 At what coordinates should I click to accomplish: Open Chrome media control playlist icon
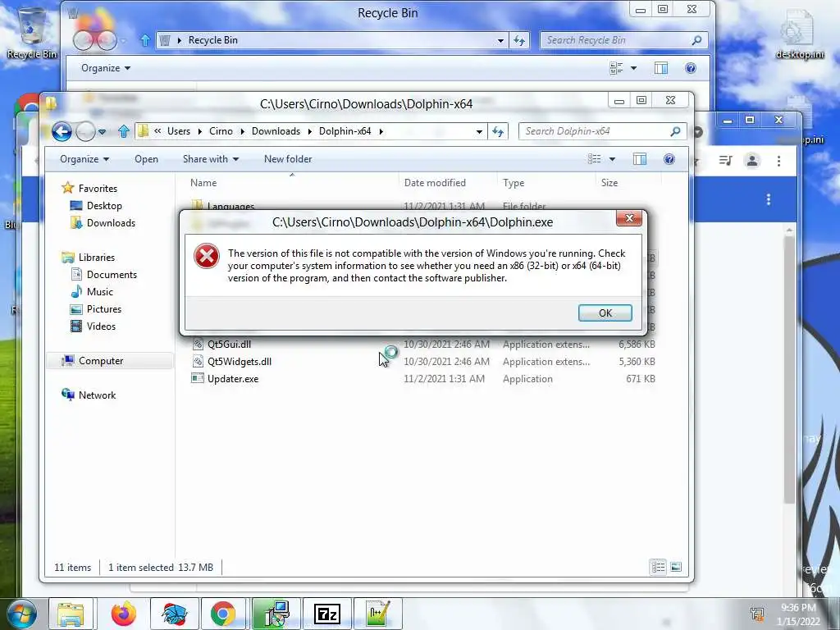click(725, 161)
